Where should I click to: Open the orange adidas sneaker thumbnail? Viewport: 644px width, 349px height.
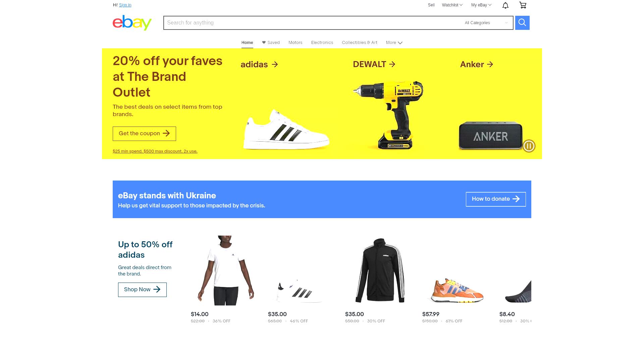click(x=457, y=291)
